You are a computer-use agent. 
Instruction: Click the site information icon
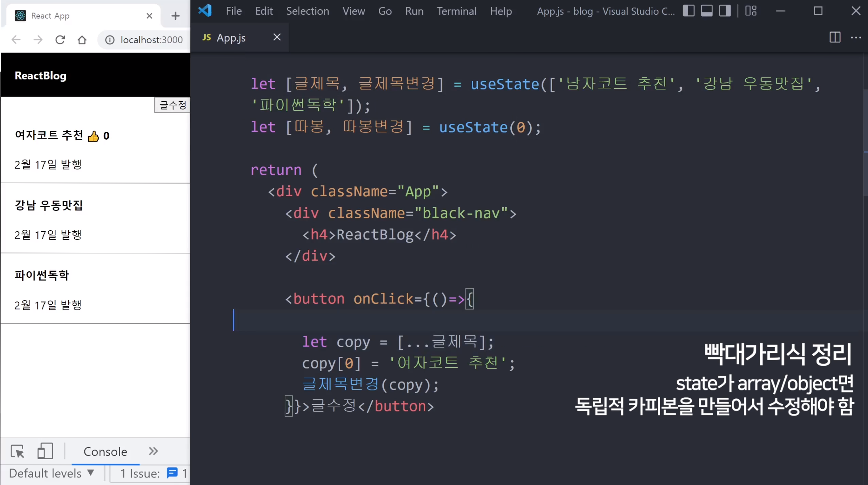pyautogui.click(x=110, y=40)
